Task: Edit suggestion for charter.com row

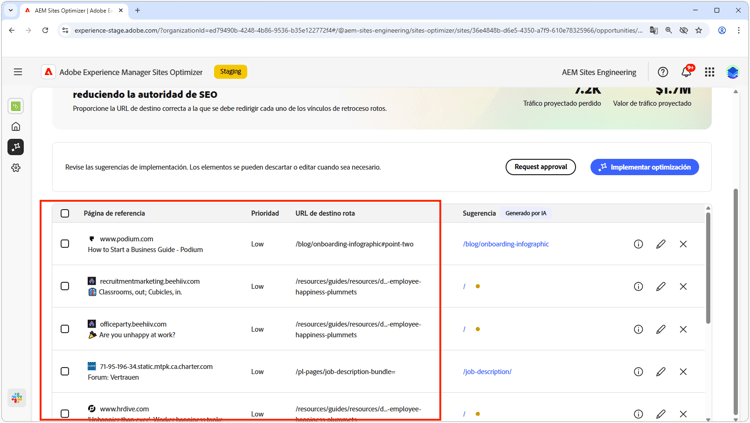Action: click(661, 372)
